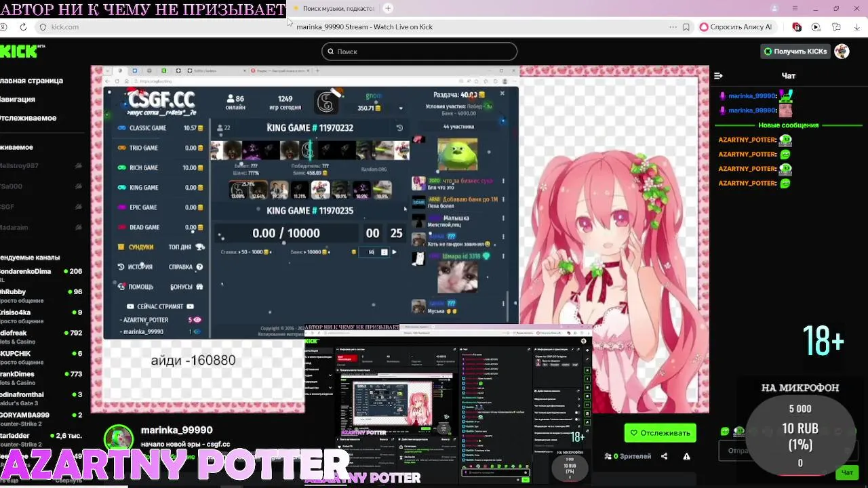Close the Раздача giveaway panel on CSGF

pos(502,94)
